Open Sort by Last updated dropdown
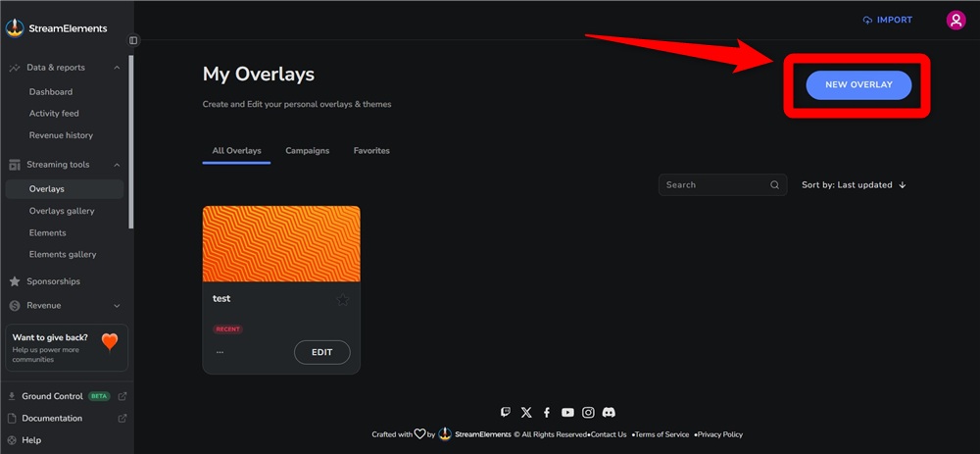Viewport: 980px width, 454px height. coord(854,185)
